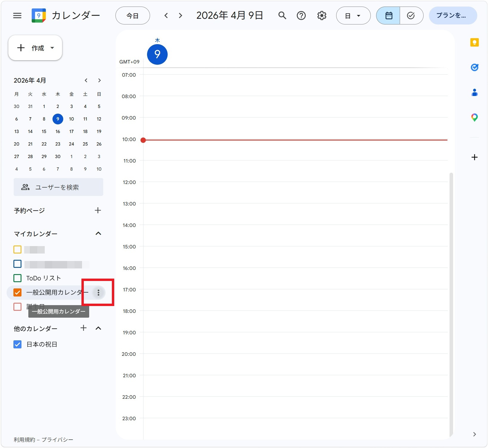This screenshot has width=488, height=448.
Task: Open Google Tasks side panel icon
Action: (474, 68)
